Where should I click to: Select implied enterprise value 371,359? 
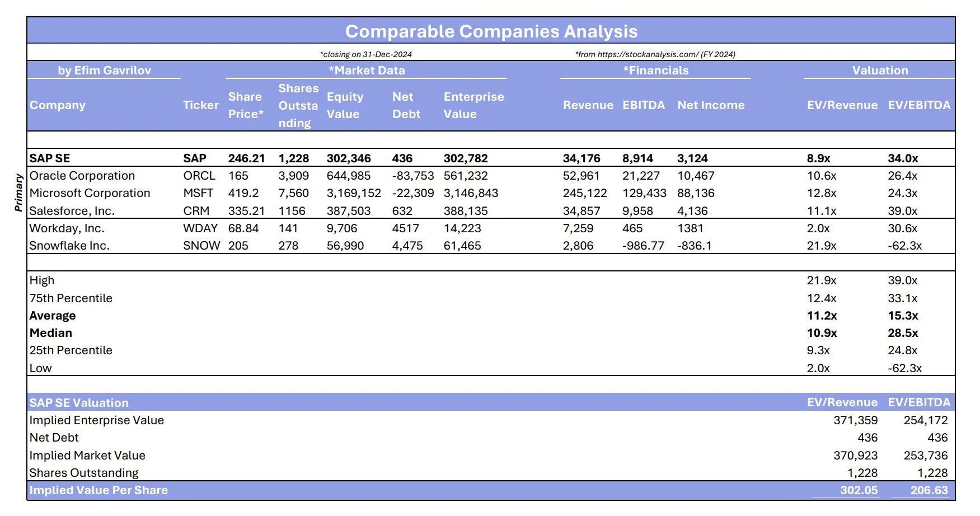855,420
